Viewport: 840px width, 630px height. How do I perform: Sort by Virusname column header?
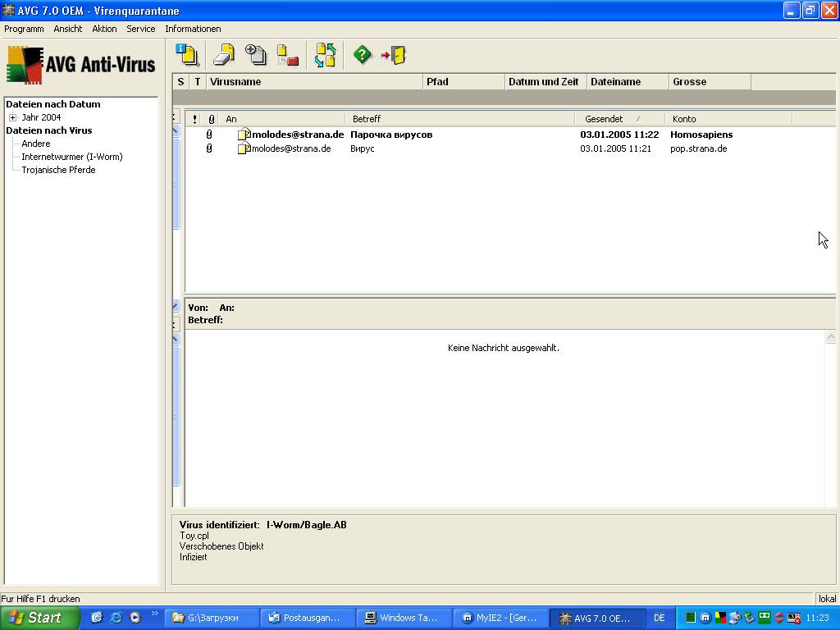(314, 82)
